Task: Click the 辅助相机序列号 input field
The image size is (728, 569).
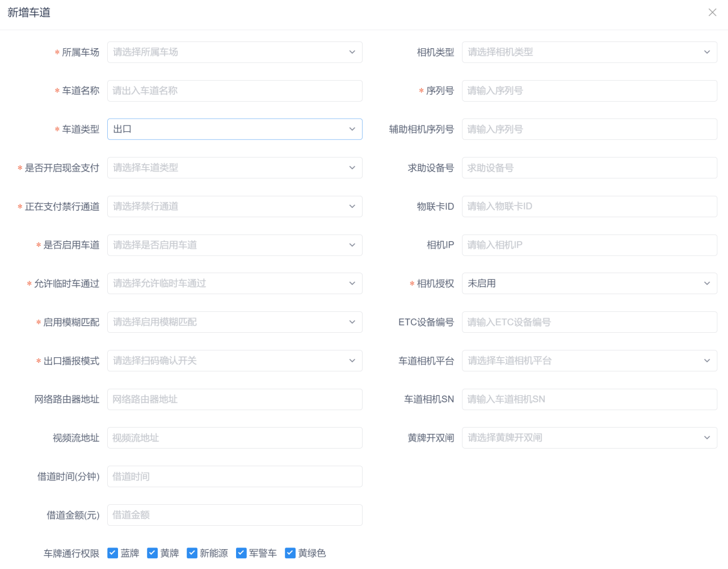Action: (590, 129)
